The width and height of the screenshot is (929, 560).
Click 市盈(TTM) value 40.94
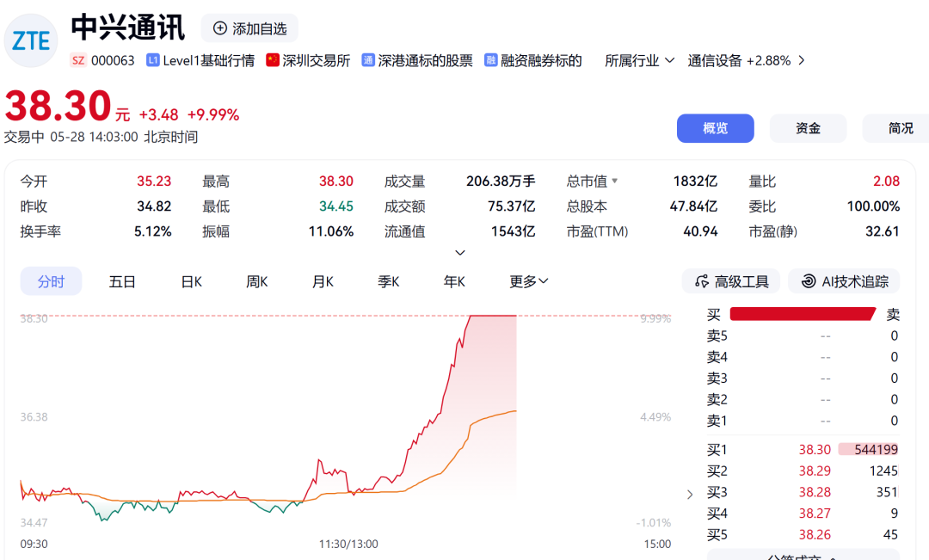point(700,231)
